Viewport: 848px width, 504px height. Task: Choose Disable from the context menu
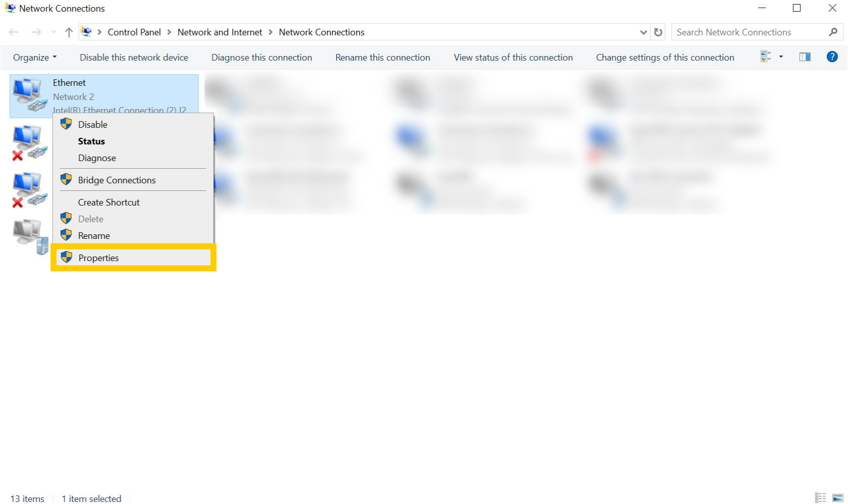point(133,124)
